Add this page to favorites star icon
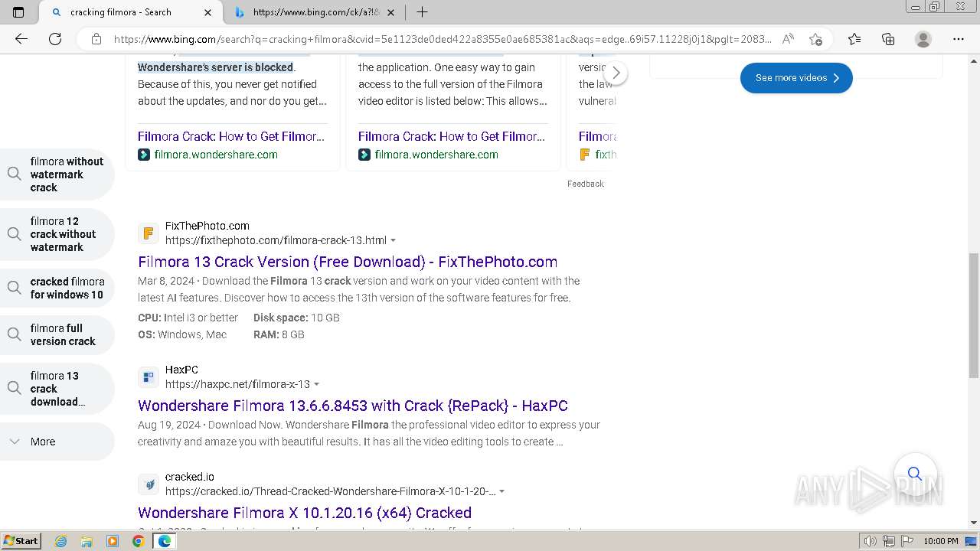 (x=815, y=39)
